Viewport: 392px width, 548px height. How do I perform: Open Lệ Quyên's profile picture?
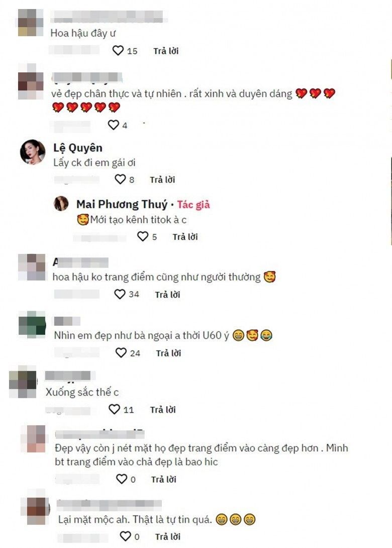[x=33, y=152]
